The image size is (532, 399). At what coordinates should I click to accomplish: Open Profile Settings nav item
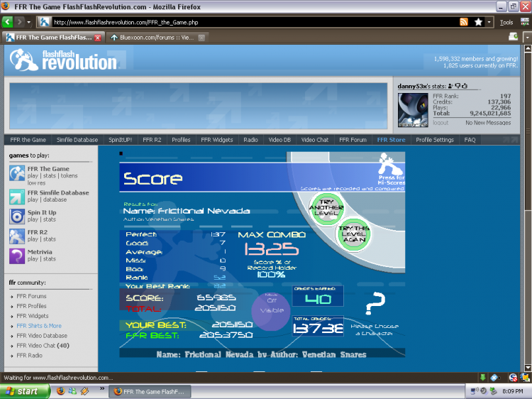point(435,140)
